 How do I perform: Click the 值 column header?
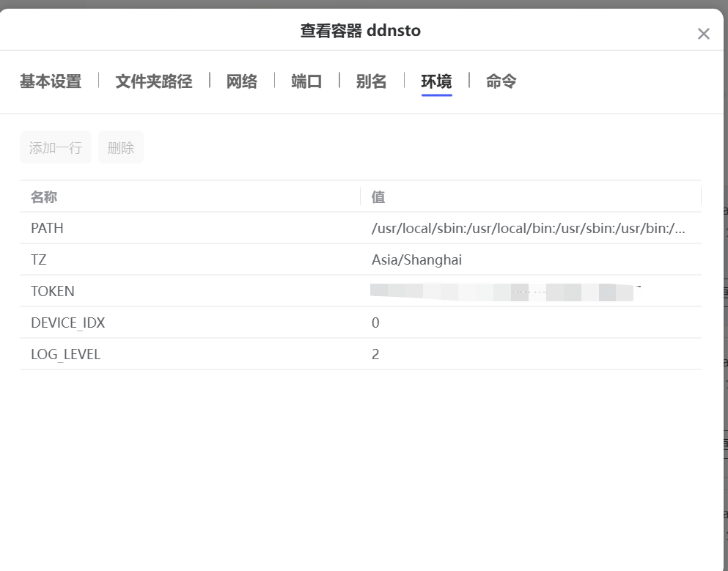378,196
